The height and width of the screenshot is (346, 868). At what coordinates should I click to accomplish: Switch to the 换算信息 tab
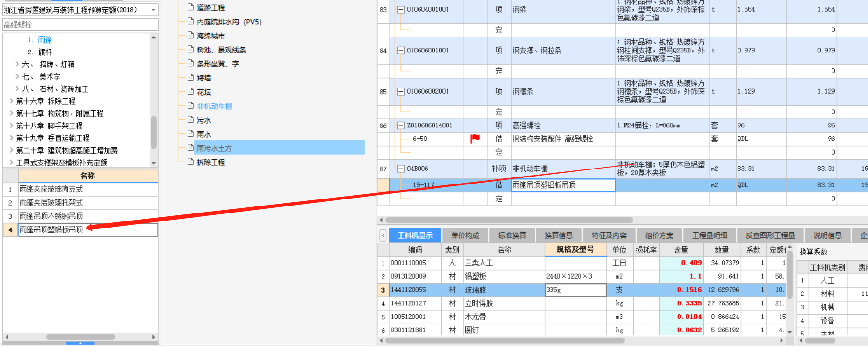coord(559,235)
